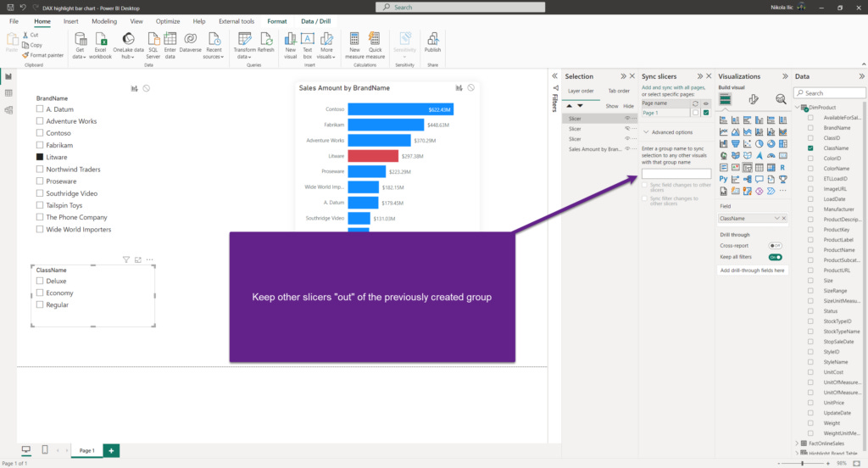
Task: Close the Selection pane
Action: click(632, 75)
